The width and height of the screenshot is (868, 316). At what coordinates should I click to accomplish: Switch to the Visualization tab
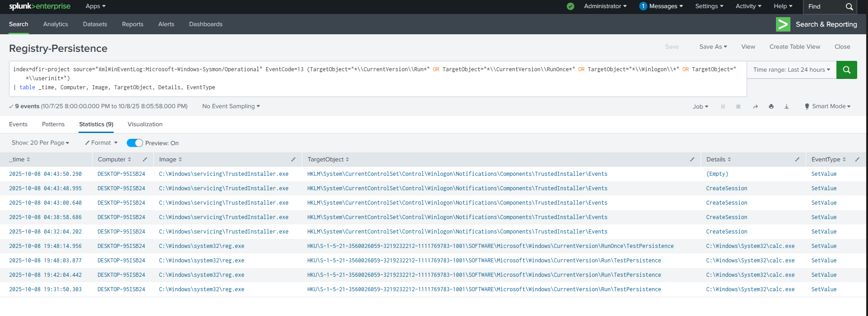point(145,124)
